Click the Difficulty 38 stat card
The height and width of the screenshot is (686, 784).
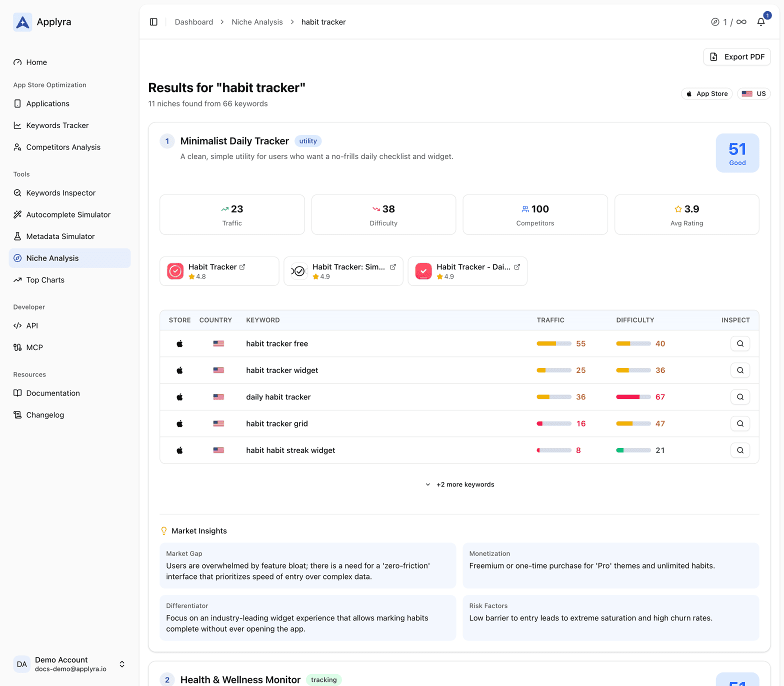(383, 214)
